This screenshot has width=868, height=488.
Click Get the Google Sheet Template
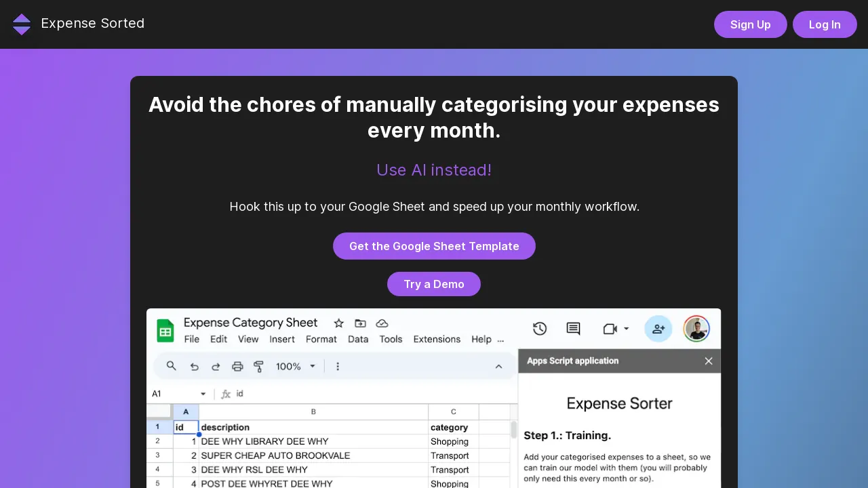[x=434, y=246]
